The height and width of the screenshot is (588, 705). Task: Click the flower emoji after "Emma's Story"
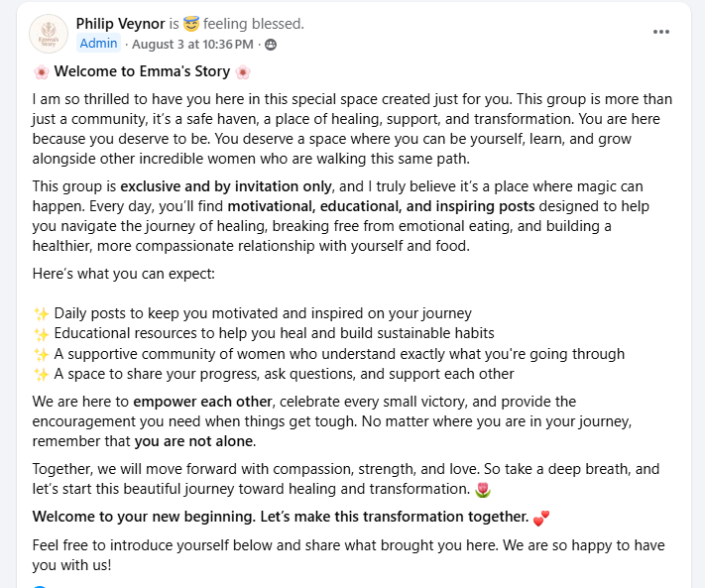click(x=243, y=72)
